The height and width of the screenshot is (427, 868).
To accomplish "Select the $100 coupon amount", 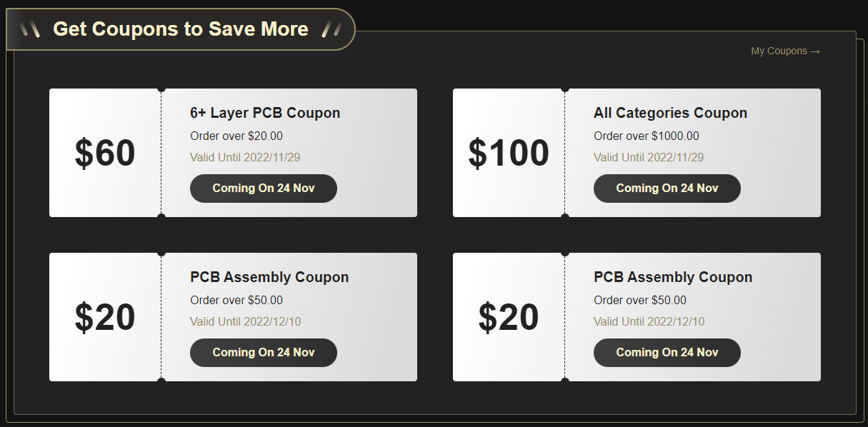I will pyautogui.click(x=509, y=154).
